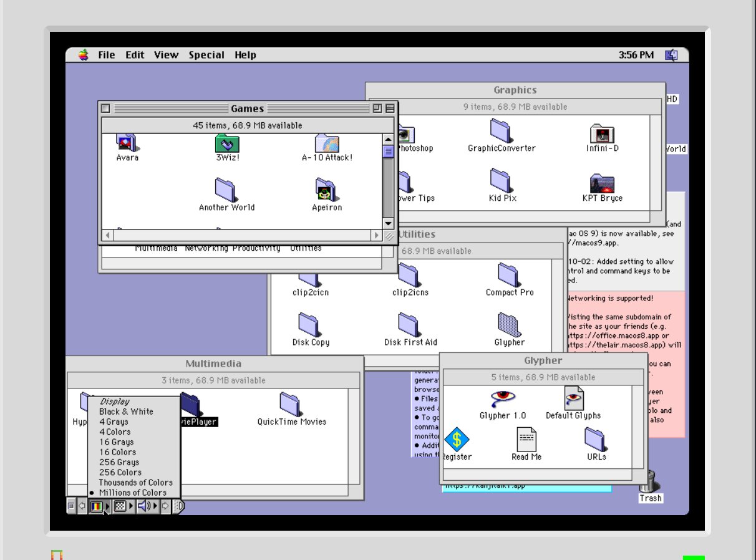756x560 pixels.
Task: Open the Disk Copy folder icon
Action: (309, 324)
